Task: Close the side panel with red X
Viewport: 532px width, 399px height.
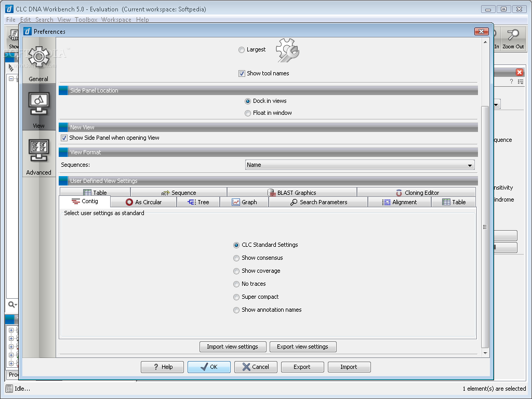Action: [x=519, y=72]
